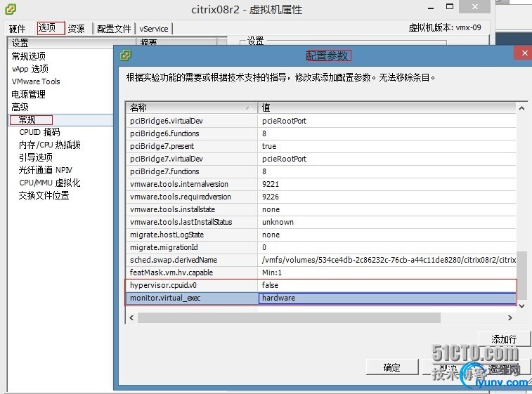532x394 pixels.
Task: Select the vmware.tools.installstate row
Action: click(321, 209)
